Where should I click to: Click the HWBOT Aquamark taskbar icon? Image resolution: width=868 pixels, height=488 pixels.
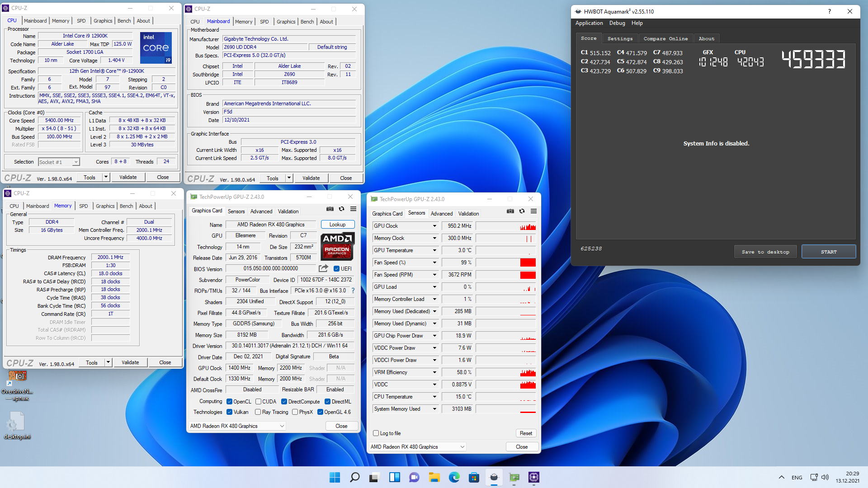click(494, 477)
